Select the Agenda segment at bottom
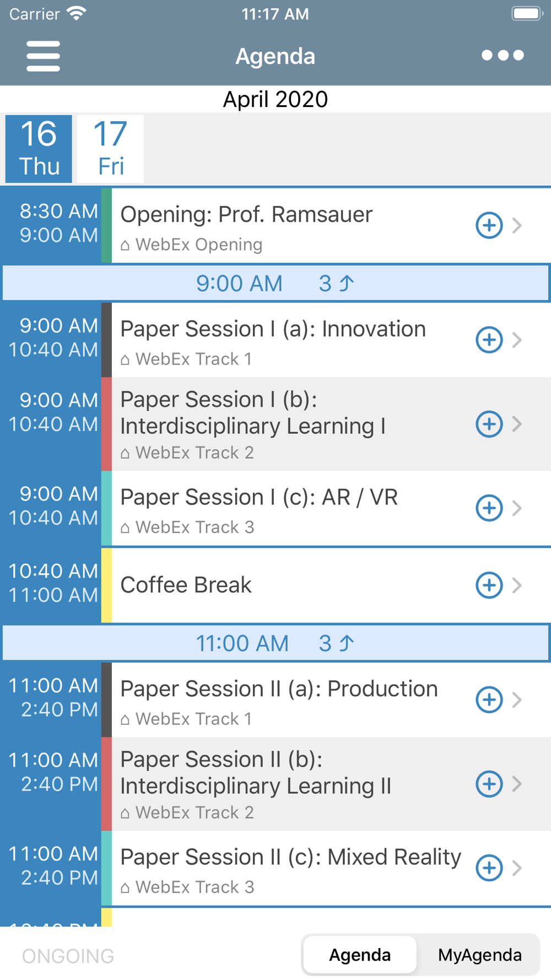 click(x=360, y=955)
